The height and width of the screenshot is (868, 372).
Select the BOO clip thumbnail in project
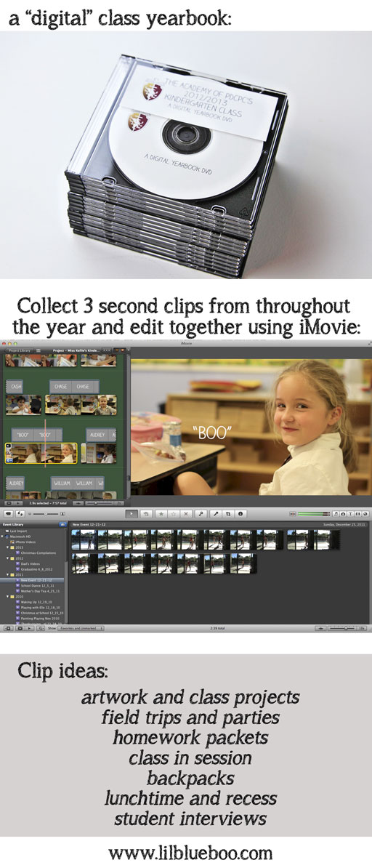tap(41, 454)
